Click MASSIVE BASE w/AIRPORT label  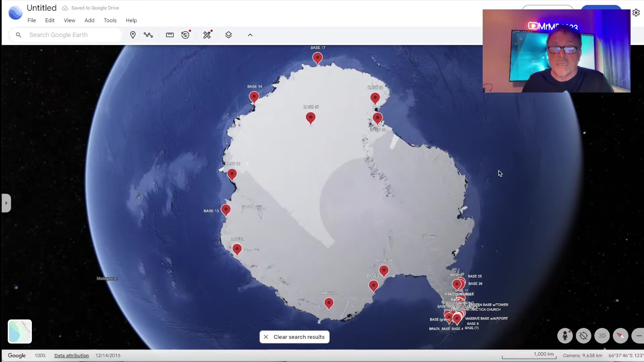click(486, 319)
